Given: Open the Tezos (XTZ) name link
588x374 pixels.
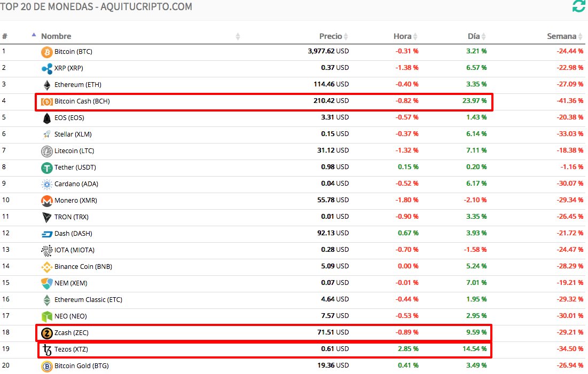Looking at the screenshot, I should pyautogui.click(x=71, y=349).
